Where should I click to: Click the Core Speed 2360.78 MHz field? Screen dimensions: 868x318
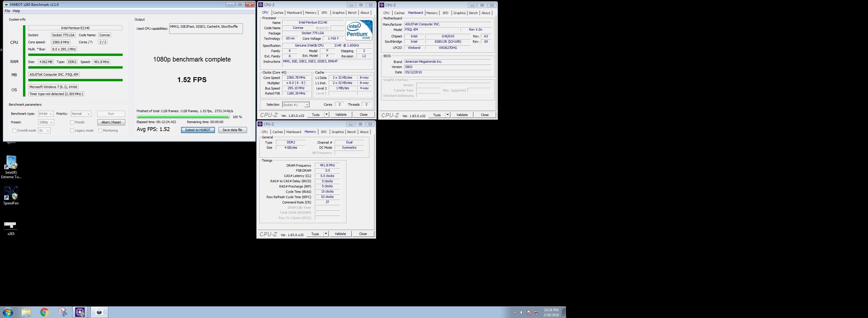pyautogui.click(x=296, y=78)
